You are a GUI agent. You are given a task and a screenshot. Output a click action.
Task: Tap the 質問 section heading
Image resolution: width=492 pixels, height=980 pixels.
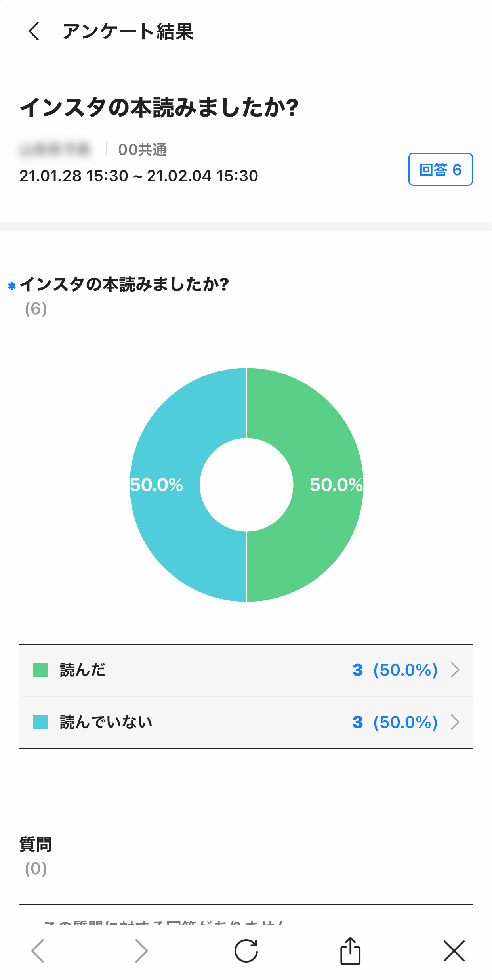(x=36, y=844)
